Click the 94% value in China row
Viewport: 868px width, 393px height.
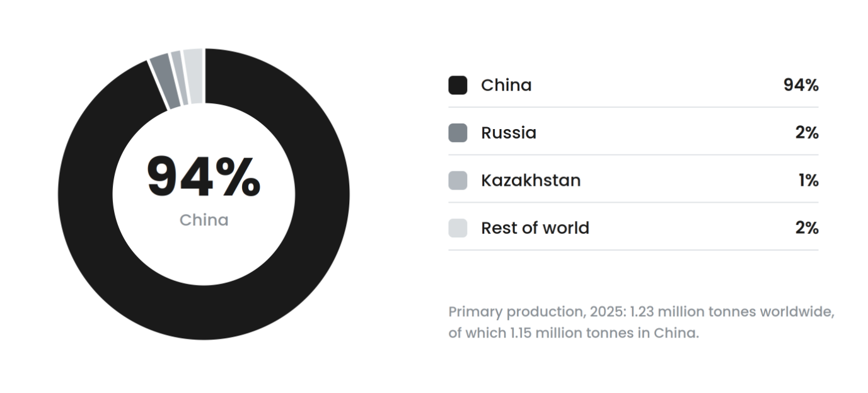(x=801, y=85)
